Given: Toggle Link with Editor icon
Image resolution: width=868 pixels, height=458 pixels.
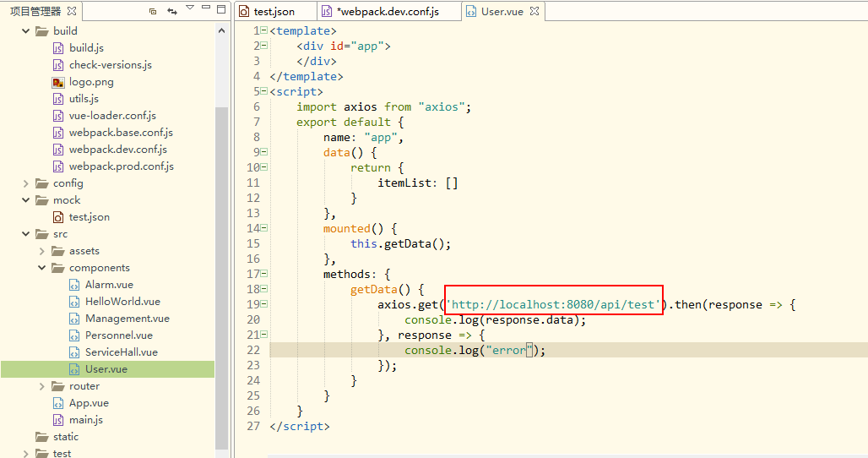Looking at the screenshot, I should point(172,11).
